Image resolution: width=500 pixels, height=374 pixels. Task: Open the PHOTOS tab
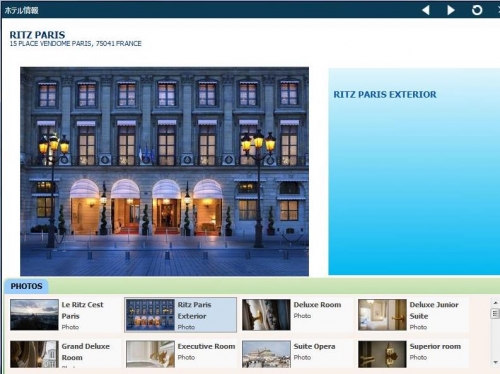tap(26, 286)
